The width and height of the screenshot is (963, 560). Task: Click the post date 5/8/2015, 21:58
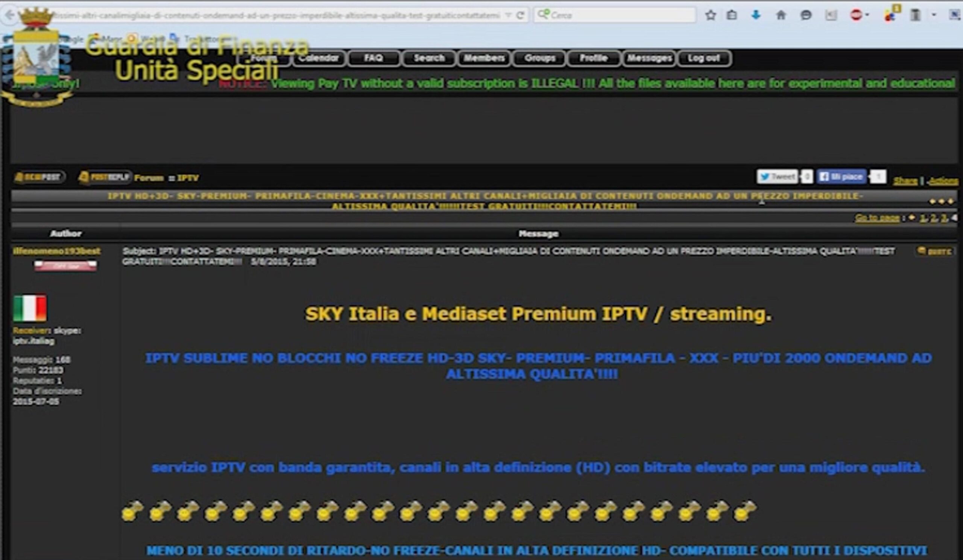pos(283,262)
